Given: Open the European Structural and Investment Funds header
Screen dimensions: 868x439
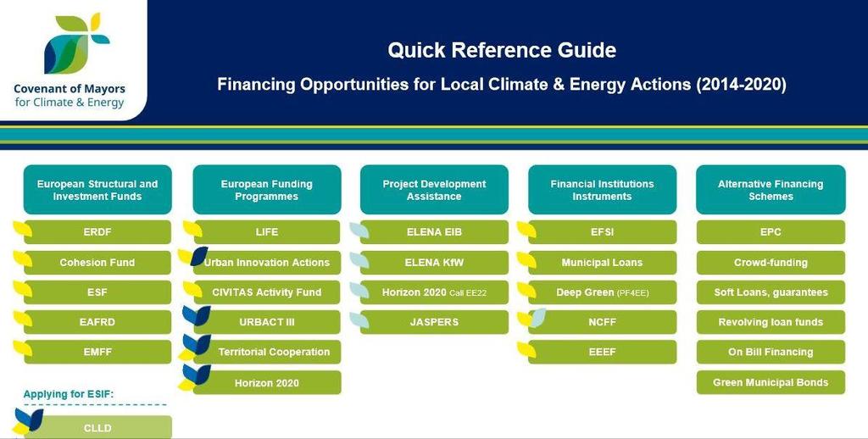Looking at the screenshot, I should [x=97, y=190].
